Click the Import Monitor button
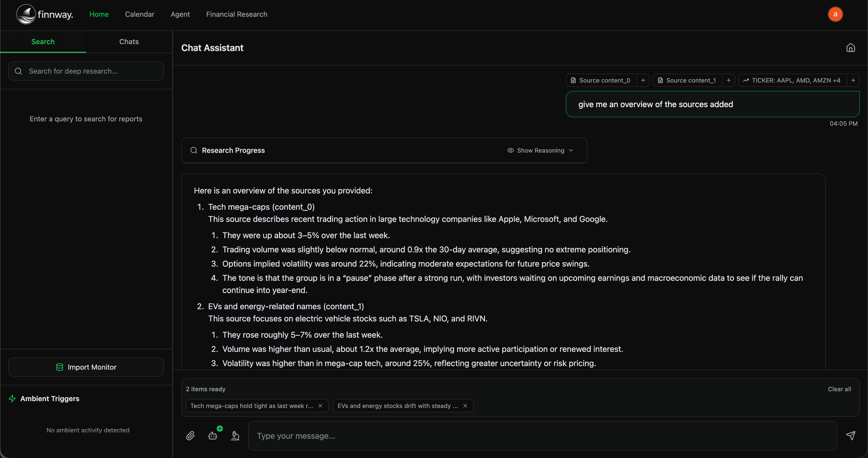Image resolution: width=868 pixels, height=458 pixels. click(86, 367)
